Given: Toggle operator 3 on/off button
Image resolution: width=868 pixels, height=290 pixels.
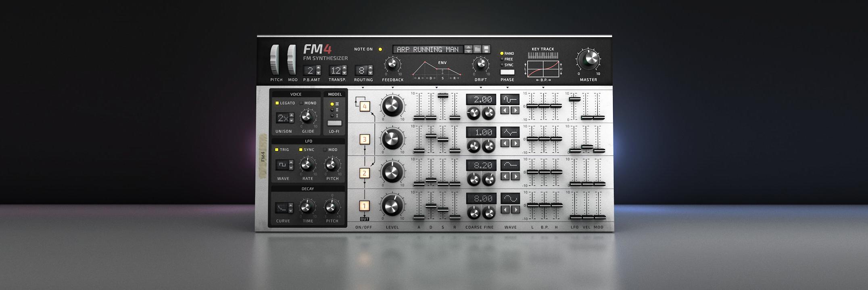Looking at the screenshot, I should point(365,139).
